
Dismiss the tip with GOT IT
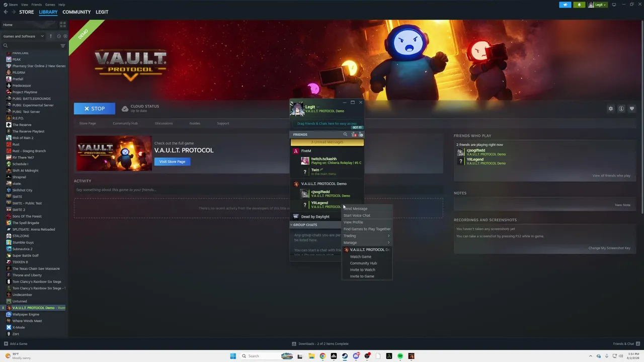[x=357, y=128]
